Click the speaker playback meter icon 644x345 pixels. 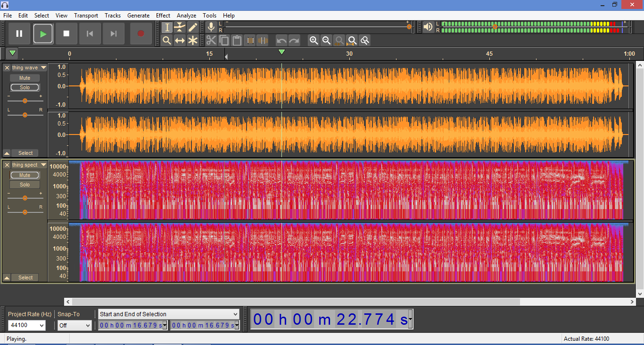[x=428, y=27]
